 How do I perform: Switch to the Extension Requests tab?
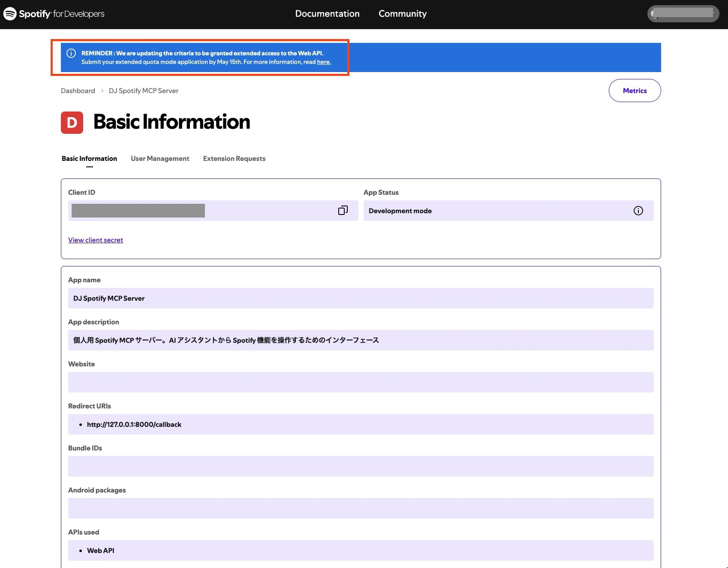click(234, 159)
